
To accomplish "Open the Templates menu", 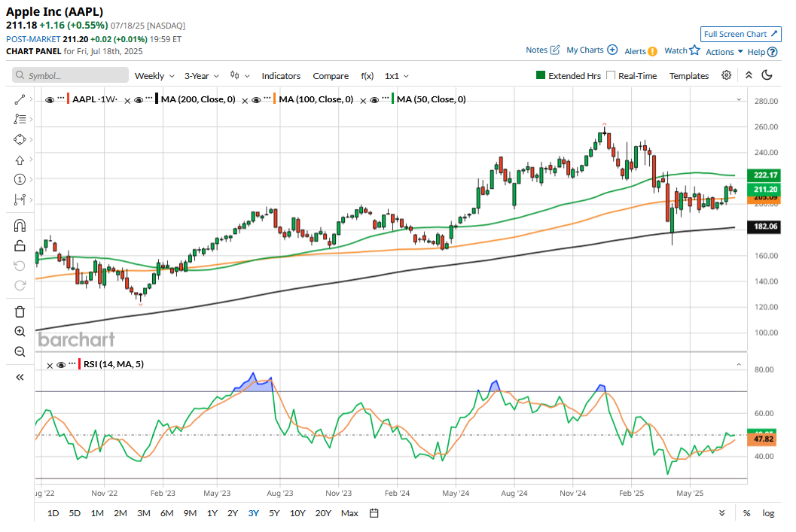I will point(689,75).
